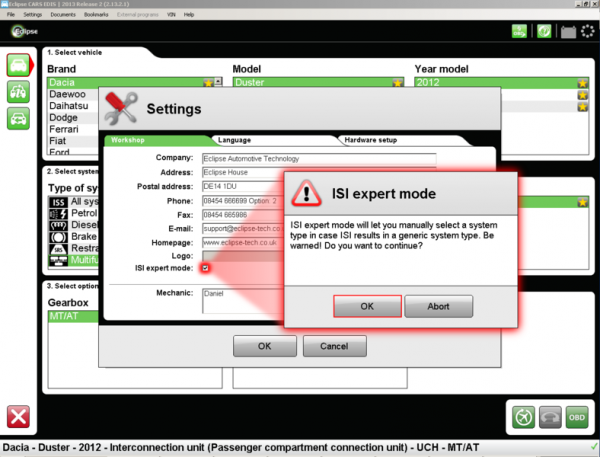This screenshot has width=600, height=457.
Task: Click Abort in ISI expert mode dialog
Action: (439, 306)
